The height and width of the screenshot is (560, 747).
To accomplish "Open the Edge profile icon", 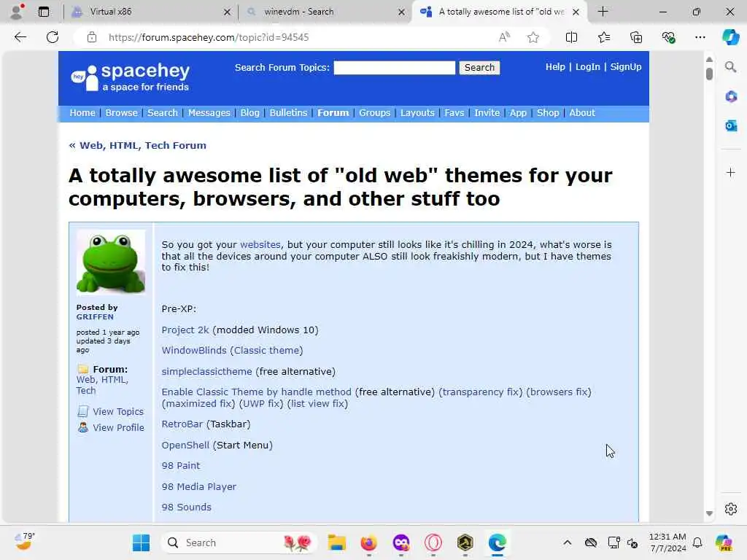I will (x=17, y=12).
